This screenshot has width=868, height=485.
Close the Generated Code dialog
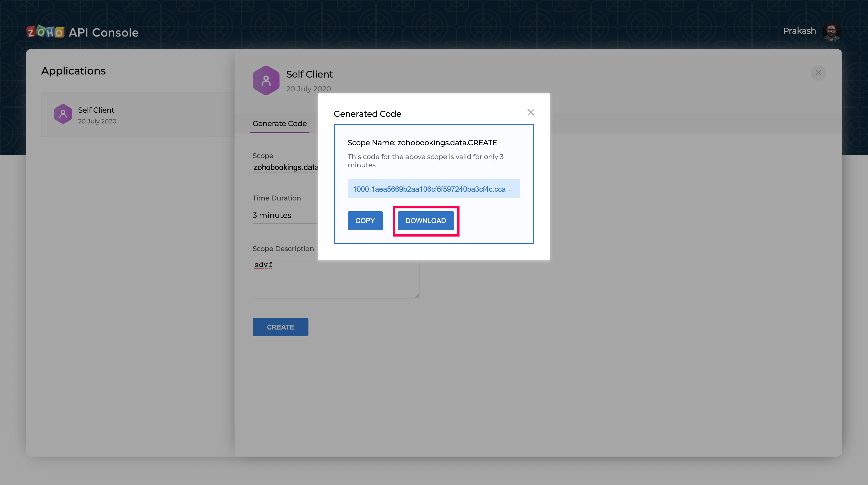click(x=530, y=113)
